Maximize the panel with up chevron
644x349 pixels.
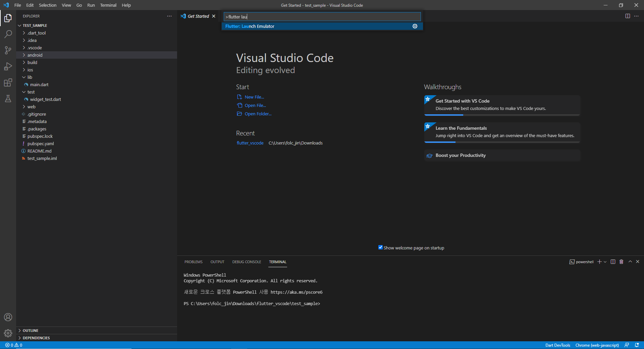coord(630,262)
